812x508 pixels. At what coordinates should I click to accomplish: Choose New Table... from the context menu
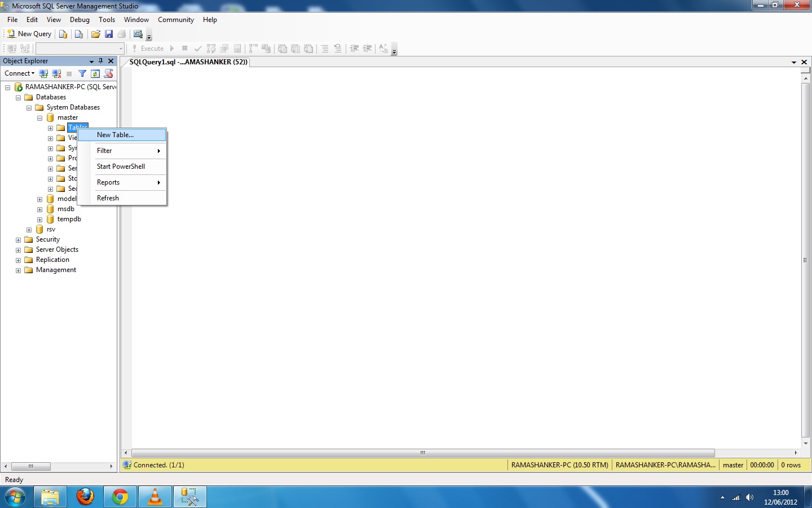(x=122, y=135)
